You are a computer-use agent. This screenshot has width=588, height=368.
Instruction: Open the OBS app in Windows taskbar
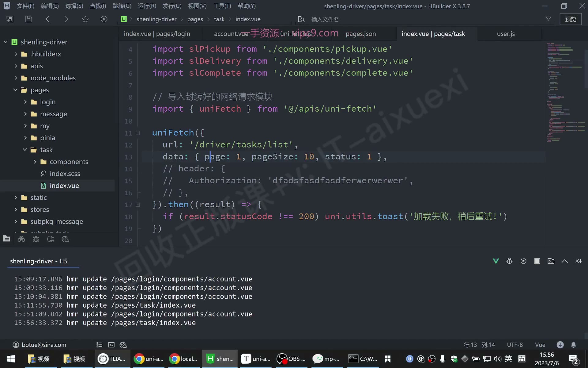[291, 359]
